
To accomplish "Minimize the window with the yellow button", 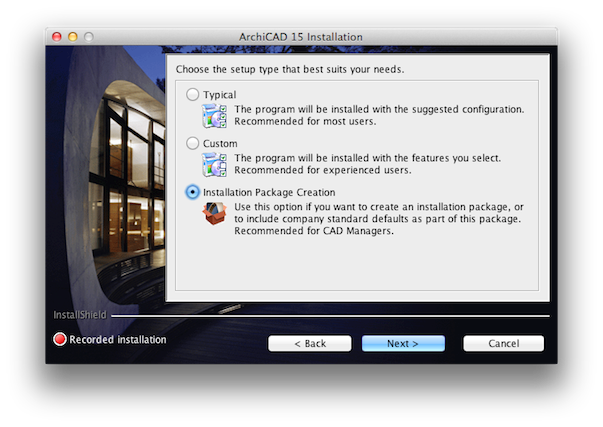I will click(x=73, y=37).
